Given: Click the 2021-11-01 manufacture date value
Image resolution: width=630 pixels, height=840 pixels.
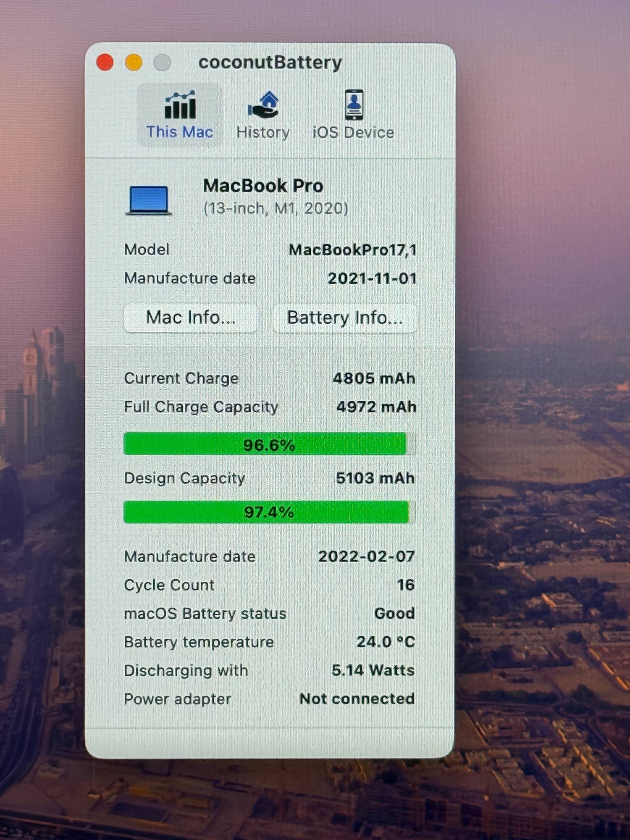Looking at the screenshot, I should tap(372, 278).
